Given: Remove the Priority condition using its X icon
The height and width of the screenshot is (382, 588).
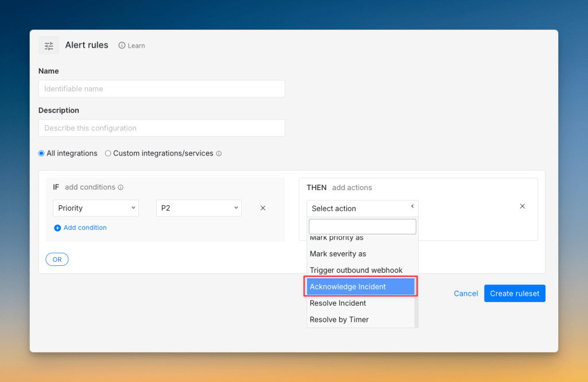Looking at the screenshot, I should pyautogui.click(x=262, y=208).
